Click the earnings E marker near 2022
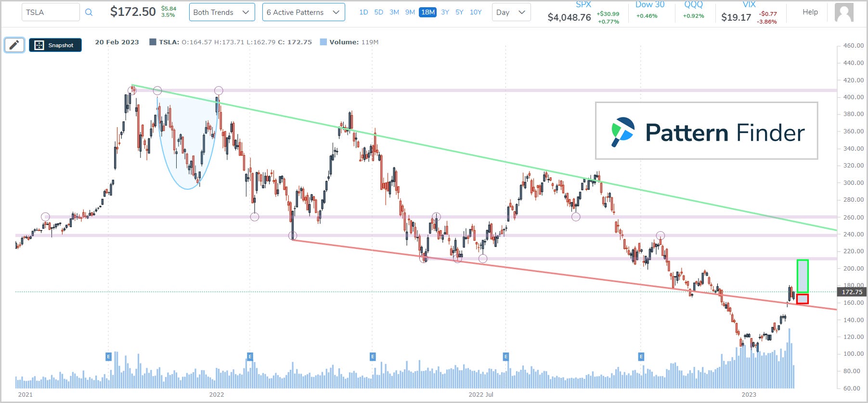Image resolution: width=868 pixels, height=403 pixels. pyautogui.click(x=250, y=357)
